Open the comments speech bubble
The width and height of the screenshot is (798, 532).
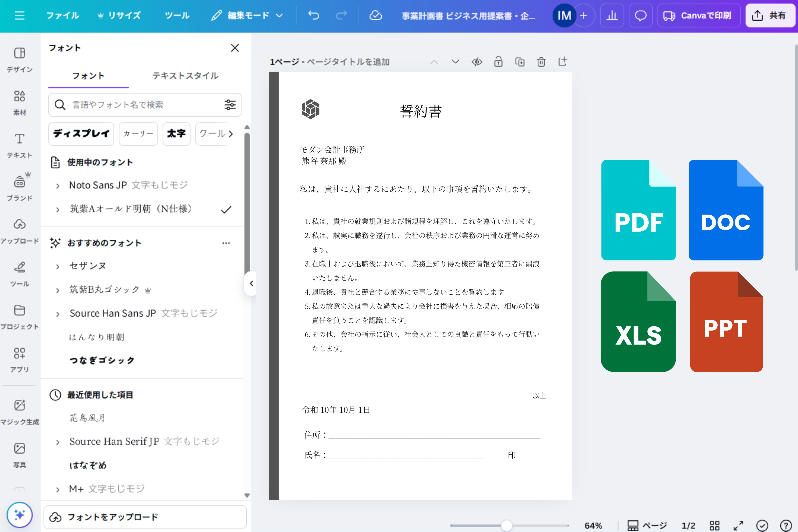point(641,16)
